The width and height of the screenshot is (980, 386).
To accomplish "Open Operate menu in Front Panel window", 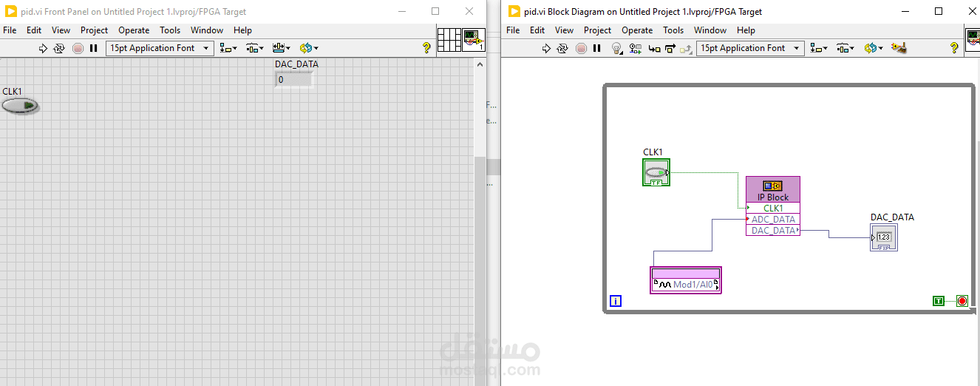I will pos(134,30).
